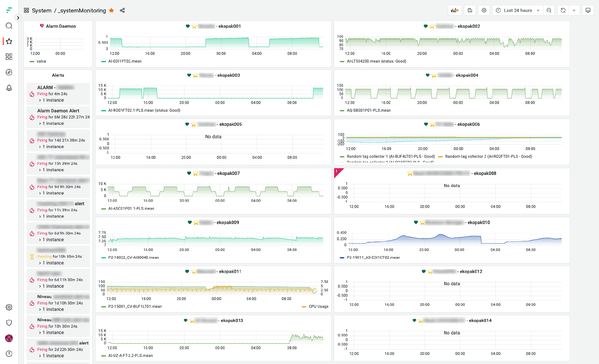The width and height of the screenshot is (599, 364).
Task: Click the green heart on ekopak010 panel
Action: (x=416, y=222)
